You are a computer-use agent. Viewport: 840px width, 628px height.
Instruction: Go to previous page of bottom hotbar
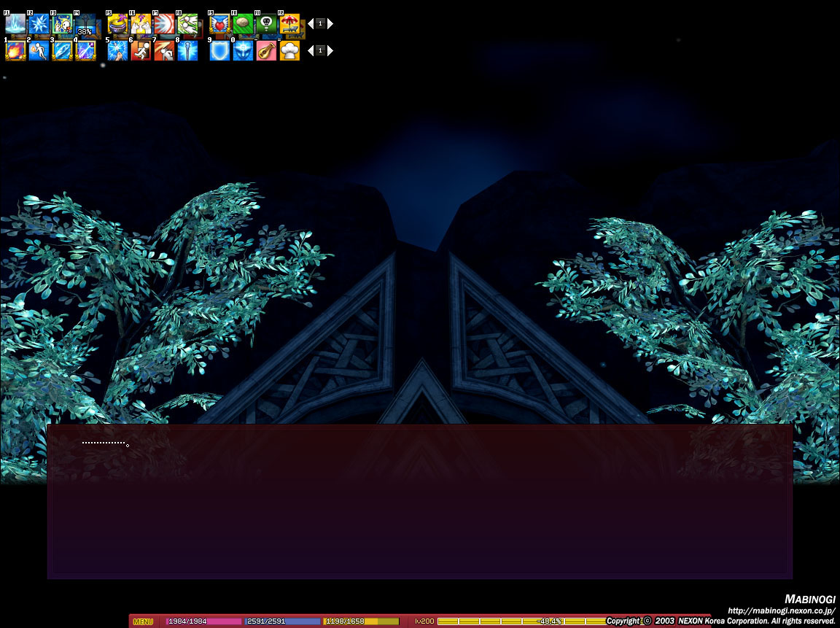310,50
